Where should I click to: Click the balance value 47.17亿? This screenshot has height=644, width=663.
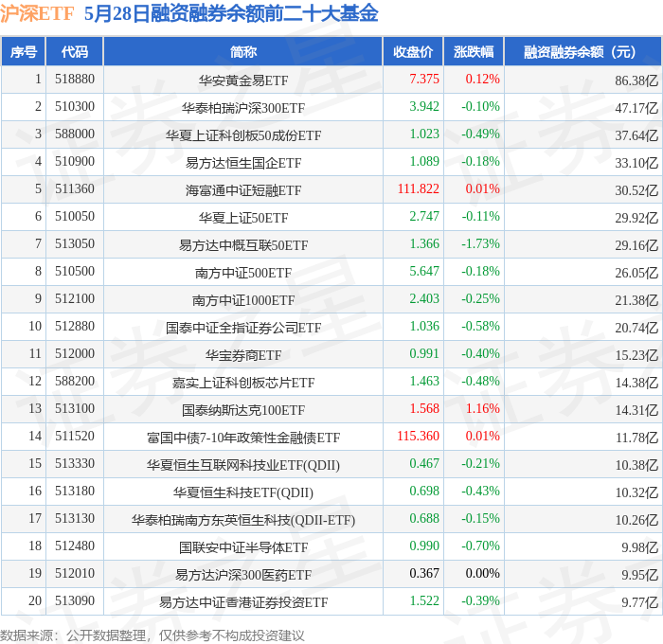tap(636, 108)
